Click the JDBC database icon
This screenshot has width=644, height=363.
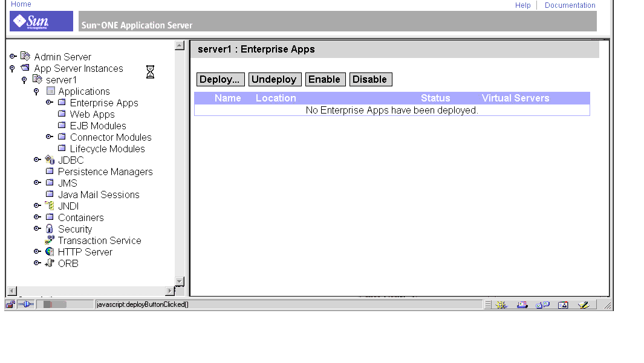click(x=50, y=159)
